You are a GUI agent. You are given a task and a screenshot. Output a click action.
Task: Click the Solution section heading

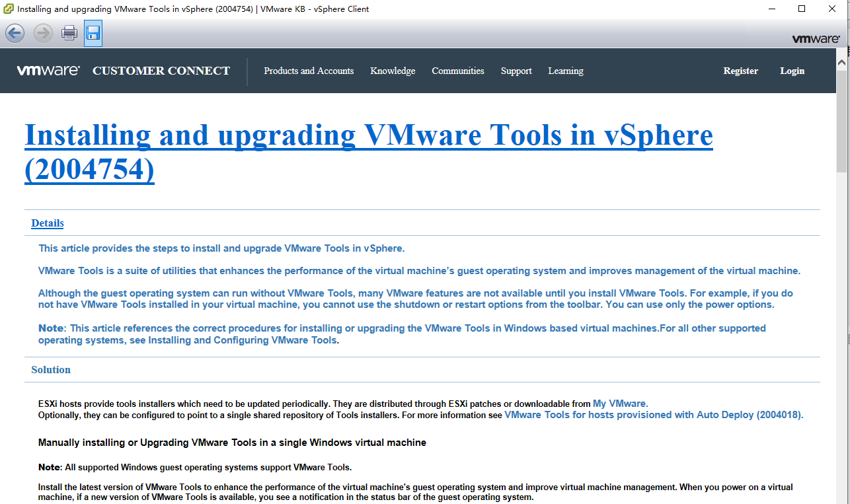[51, 370]
